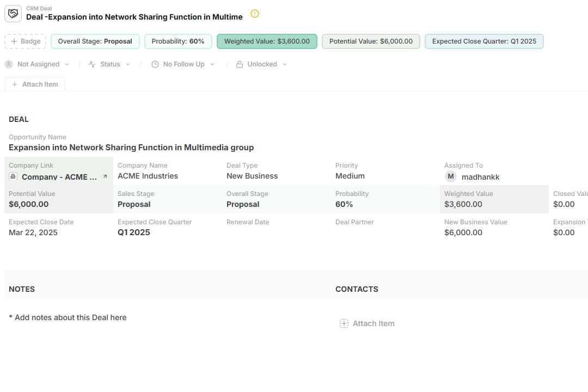Click the Weighted Value badge
The width and height of the screenshot is (588, 392).
[x=267, y=41]
